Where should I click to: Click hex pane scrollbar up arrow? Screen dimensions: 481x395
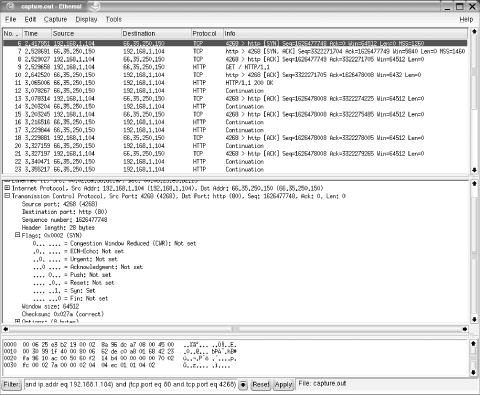tap(474, 343)
